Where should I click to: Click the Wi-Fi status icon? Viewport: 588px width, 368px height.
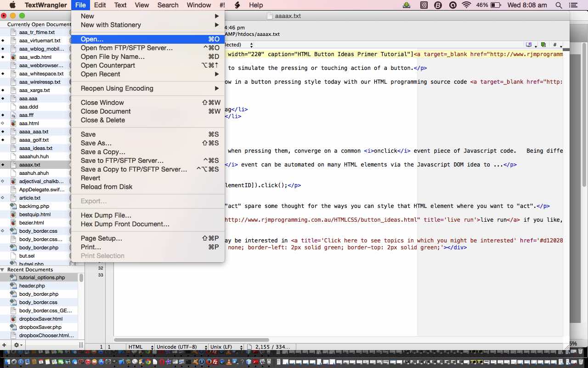[467, 5]
